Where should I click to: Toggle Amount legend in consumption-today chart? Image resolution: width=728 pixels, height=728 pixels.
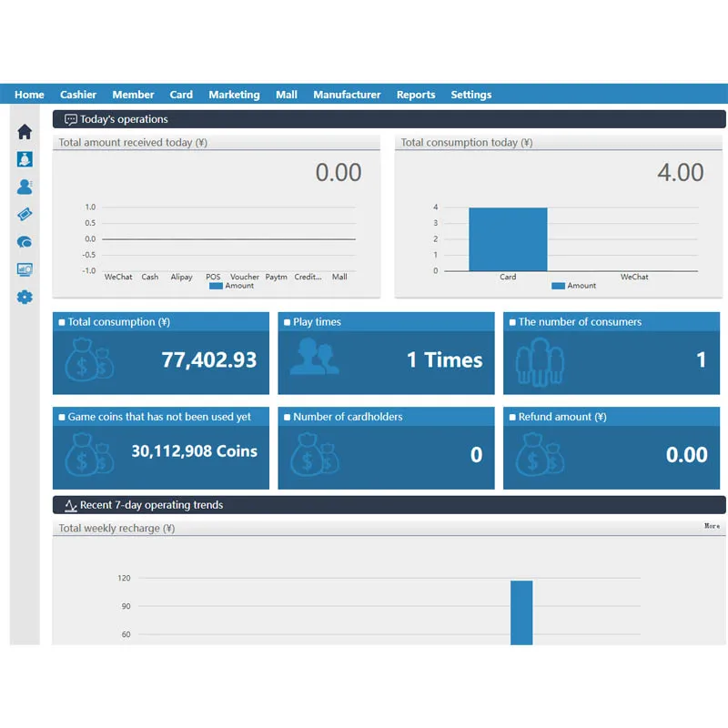tap(573, 286)
